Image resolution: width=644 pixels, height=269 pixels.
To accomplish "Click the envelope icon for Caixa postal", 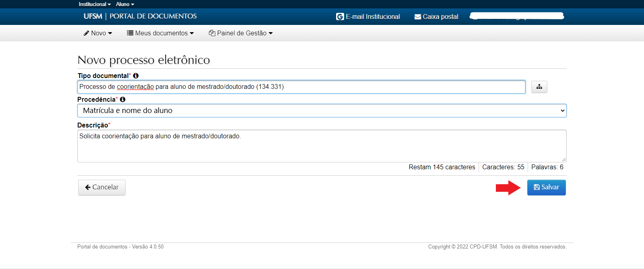I will [418, 17].
